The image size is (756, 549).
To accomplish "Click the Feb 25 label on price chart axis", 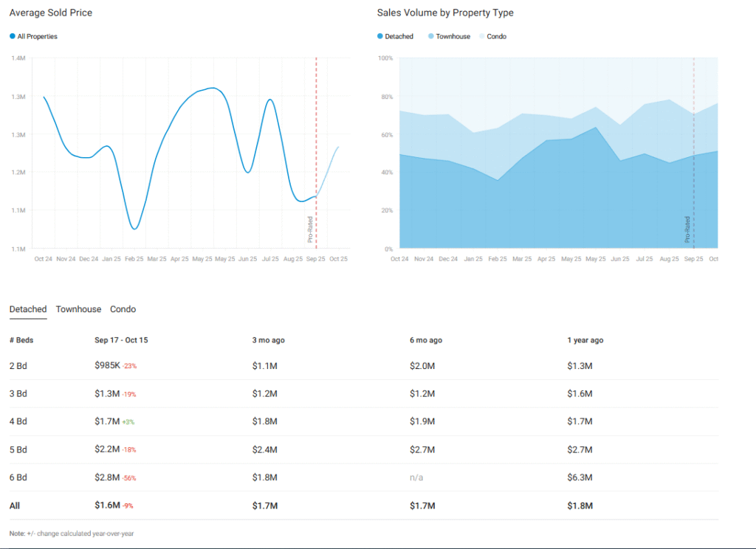I will tap(134, 259).
